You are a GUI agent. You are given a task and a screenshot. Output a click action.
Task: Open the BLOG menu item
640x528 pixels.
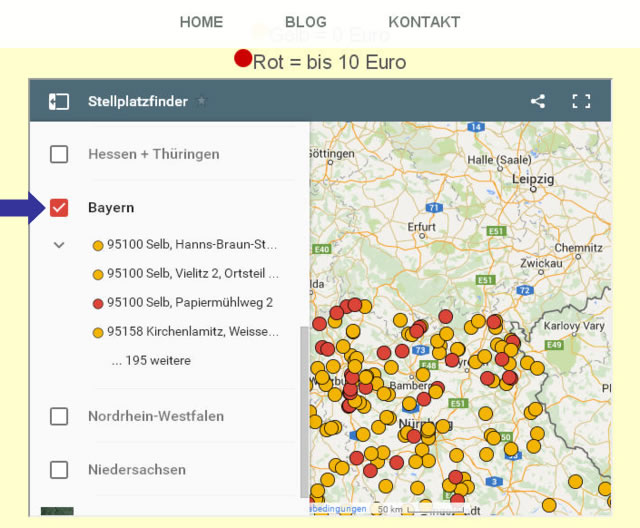click(x=306, y=22)
